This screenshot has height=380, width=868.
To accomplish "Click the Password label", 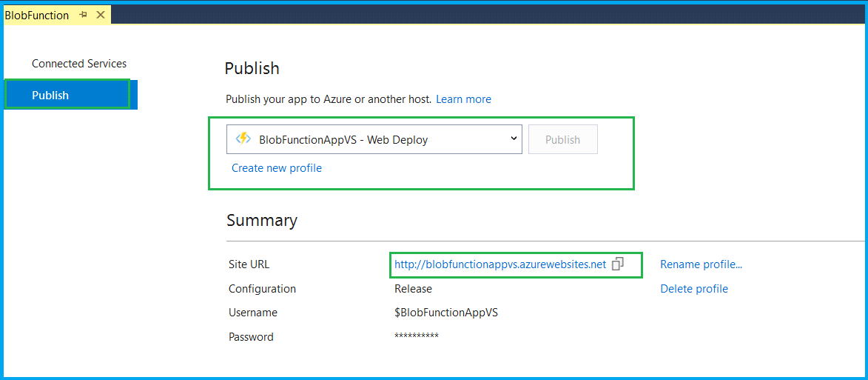I will click(x=251, y=337).
